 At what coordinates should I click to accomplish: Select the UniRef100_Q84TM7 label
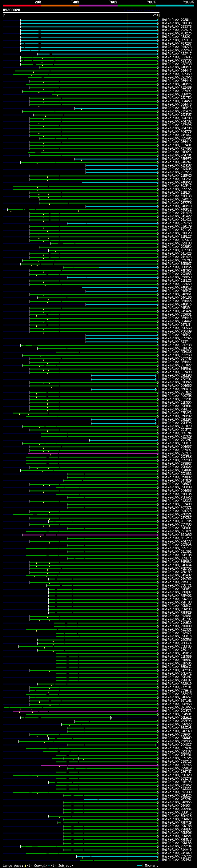tap(177, 772)
